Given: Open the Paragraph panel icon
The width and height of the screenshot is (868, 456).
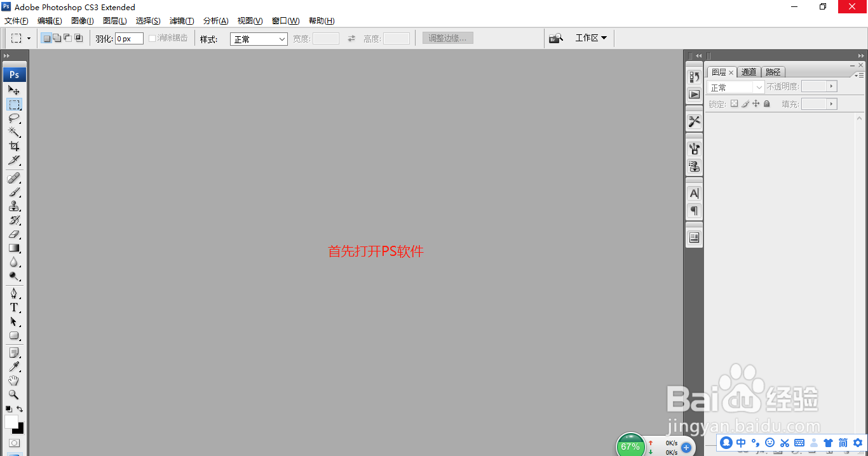Looking at the screenshot, I should coord(694,211).
